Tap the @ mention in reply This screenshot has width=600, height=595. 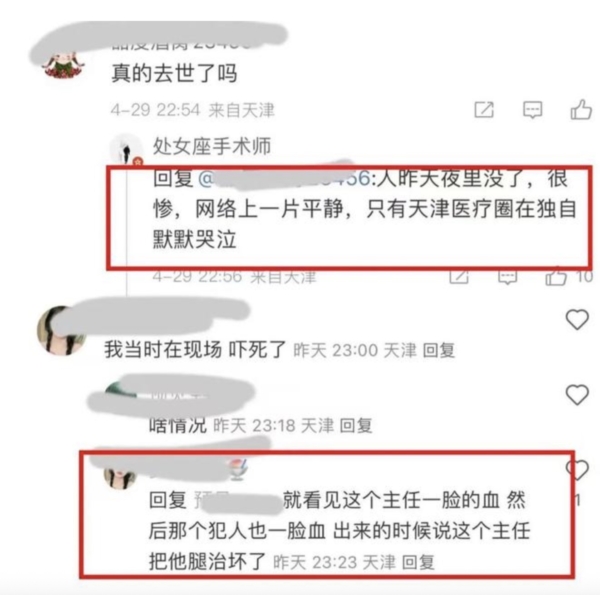coord(284,179)
